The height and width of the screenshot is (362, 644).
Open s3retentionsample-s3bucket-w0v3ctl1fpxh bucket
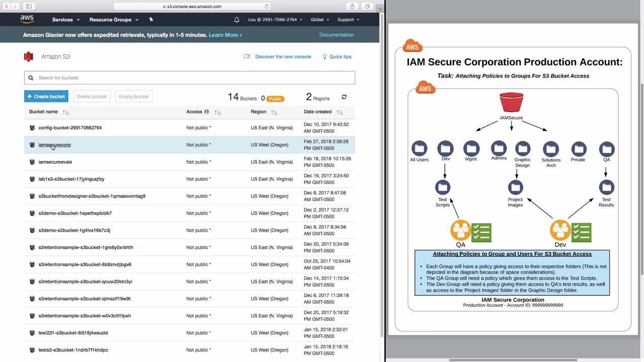point(85,316)
